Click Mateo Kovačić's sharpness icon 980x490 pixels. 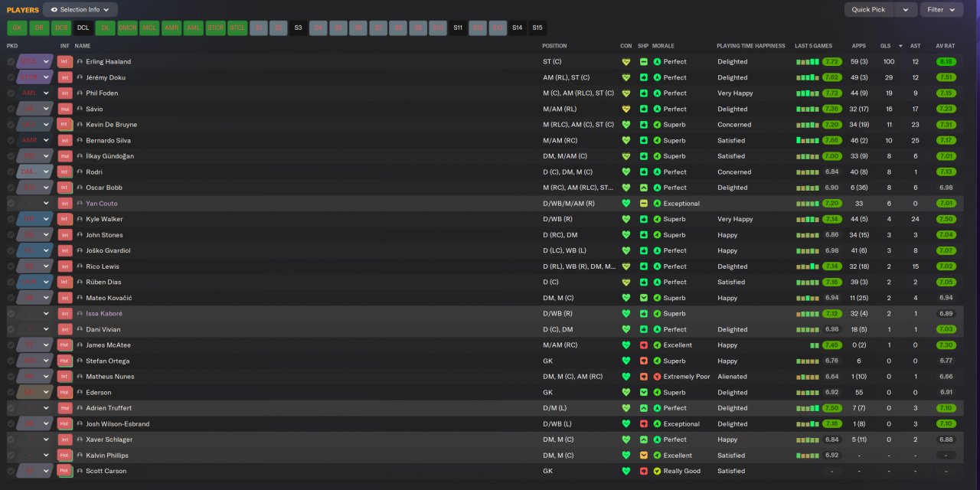(644, 298)
